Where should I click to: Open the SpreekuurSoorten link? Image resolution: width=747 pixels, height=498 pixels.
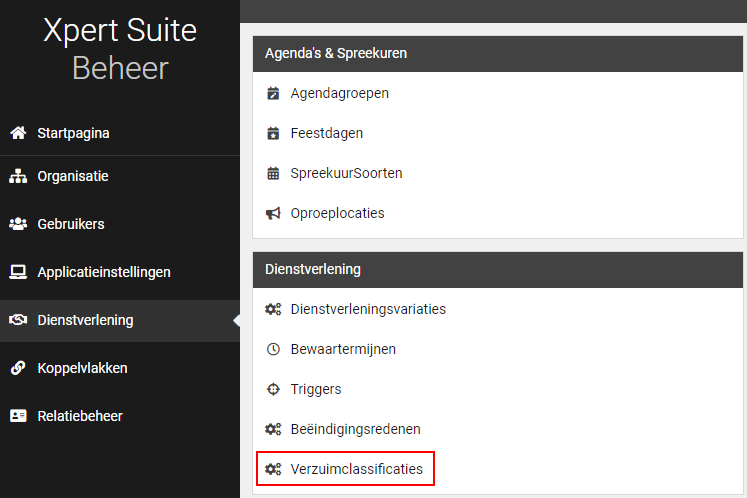point(346,173)
